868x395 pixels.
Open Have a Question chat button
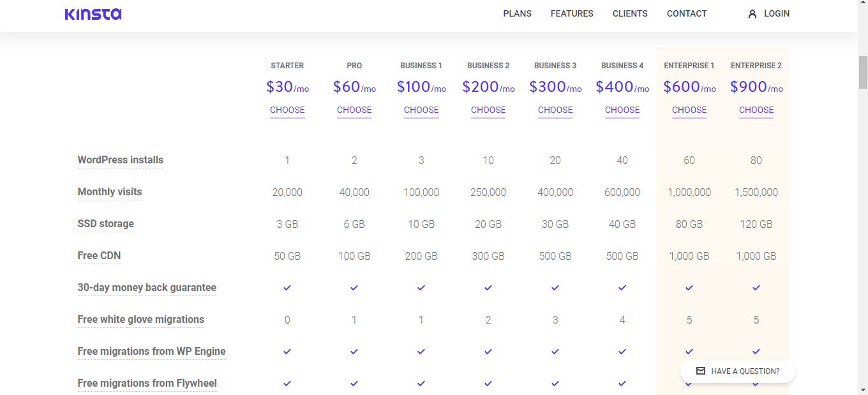738,371
